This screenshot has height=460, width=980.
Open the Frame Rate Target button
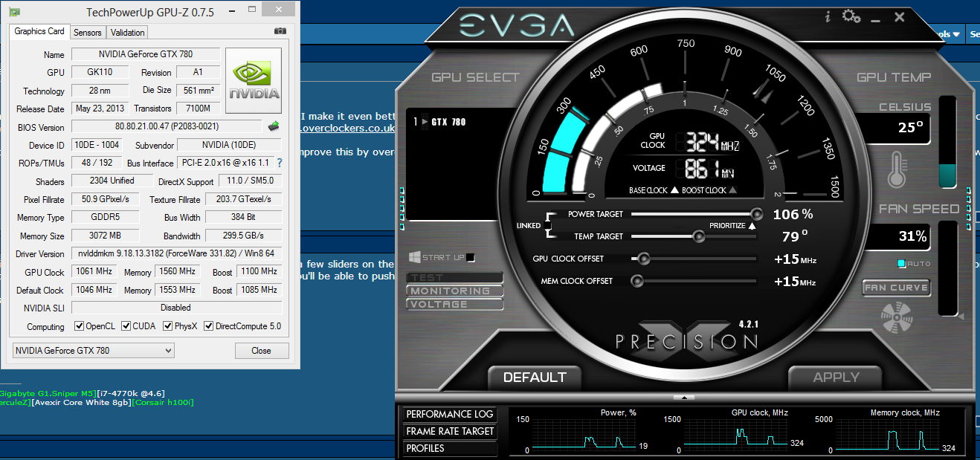[x=450, y=431]
